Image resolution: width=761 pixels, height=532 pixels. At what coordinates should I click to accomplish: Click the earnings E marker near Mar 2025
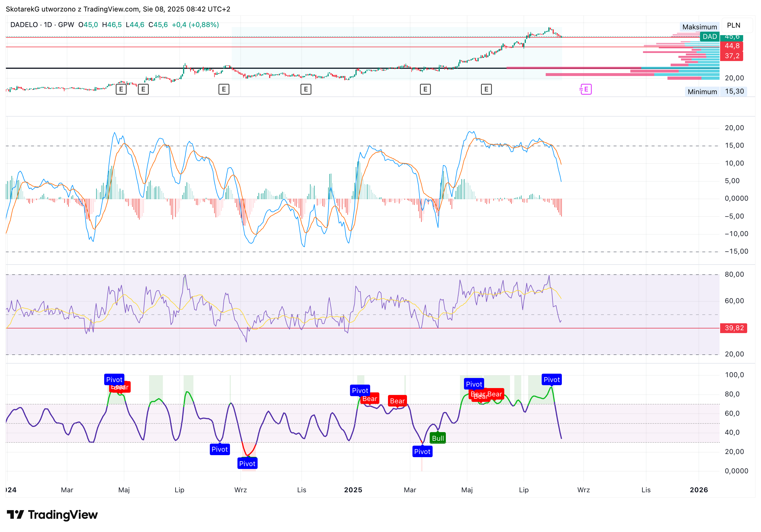tap(425, 89)
